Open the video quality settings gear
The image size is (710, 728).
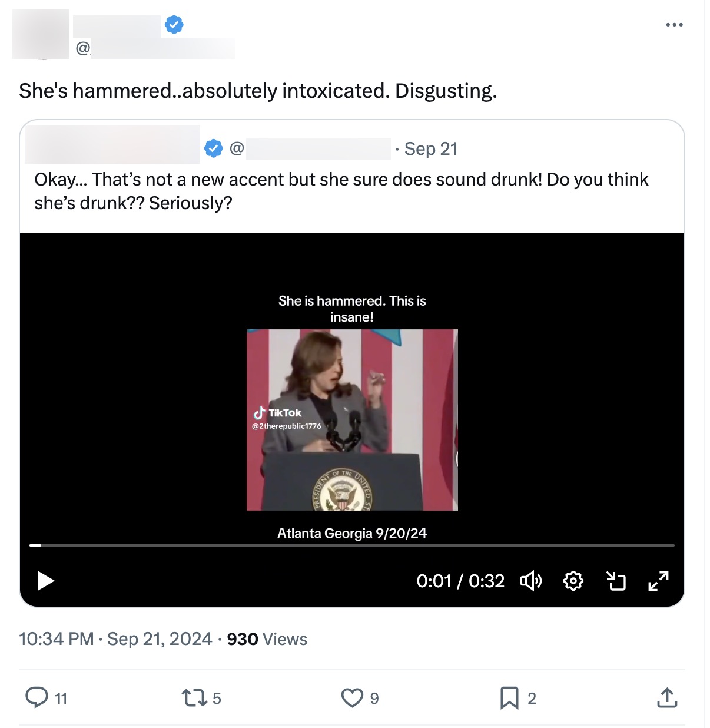(573, 581)
